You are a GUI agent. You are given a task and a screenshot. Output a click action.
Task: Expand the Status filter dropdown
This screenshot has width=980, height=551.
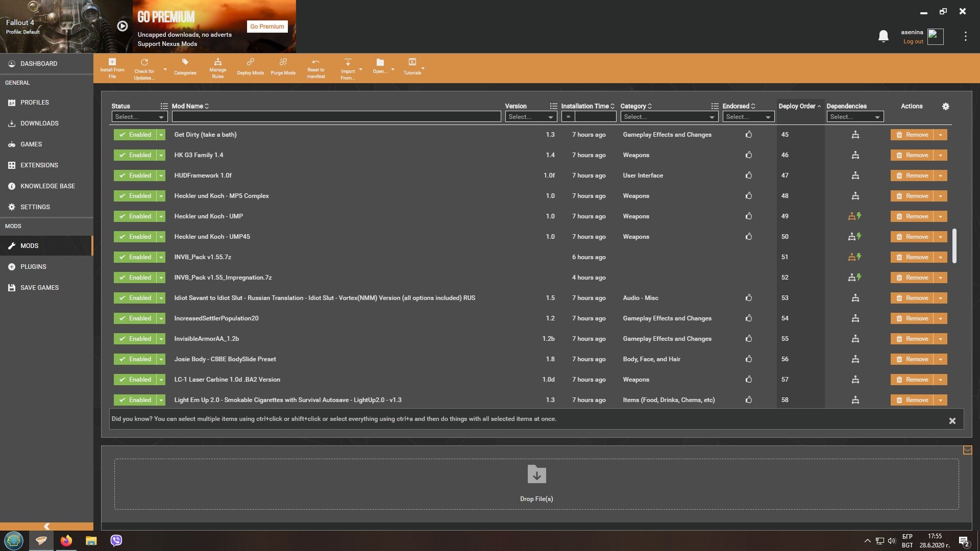139,117
